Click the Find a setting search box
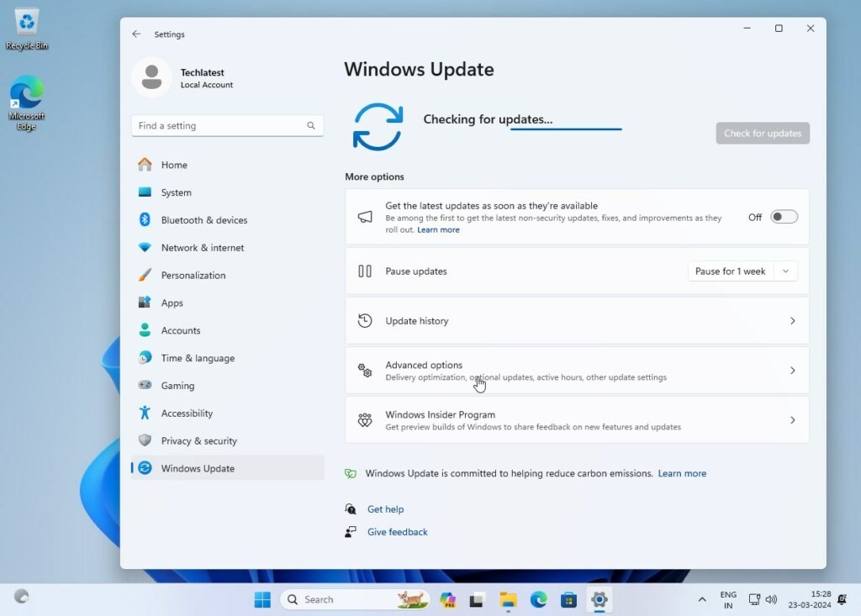 pyautogui.click(x=220, y=126)
